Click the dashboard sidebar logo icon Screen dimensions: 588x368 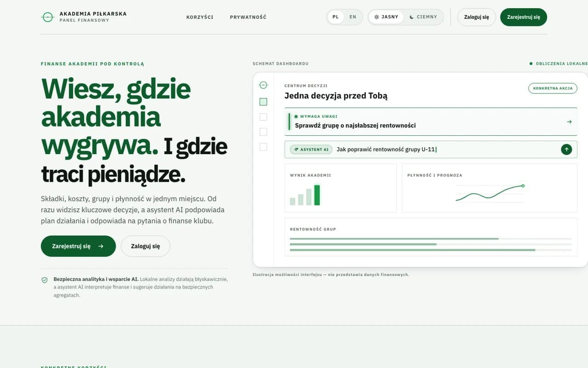(263, 85)
